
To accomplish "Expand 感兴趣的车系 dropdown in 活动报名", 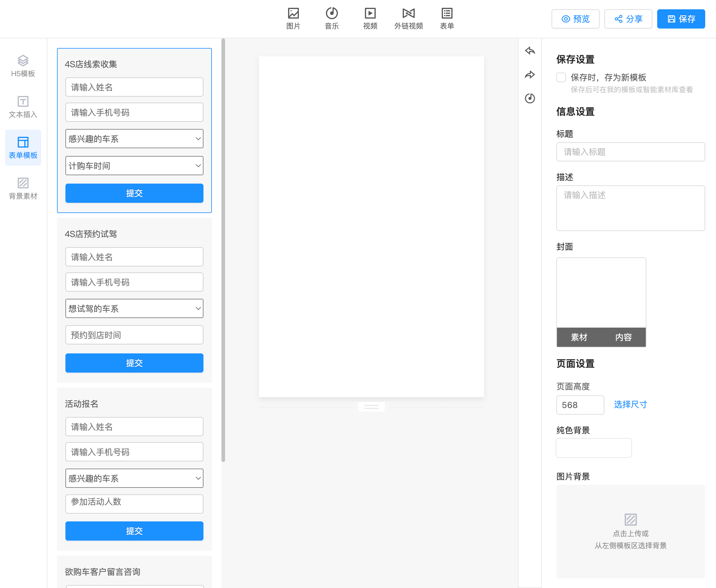I will pos(134,478).
